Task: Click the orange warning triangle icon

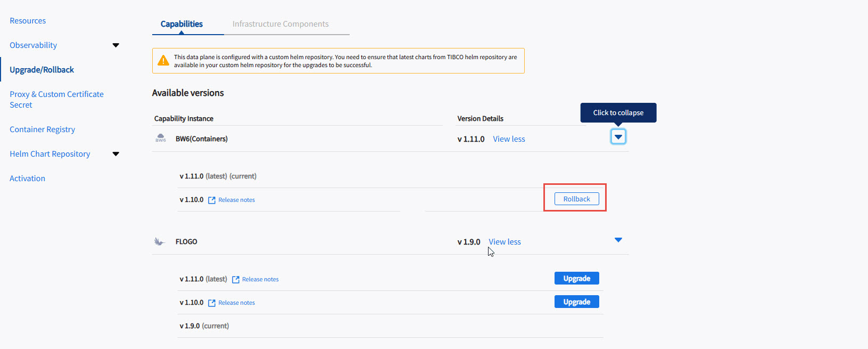Action: point(163,61)
